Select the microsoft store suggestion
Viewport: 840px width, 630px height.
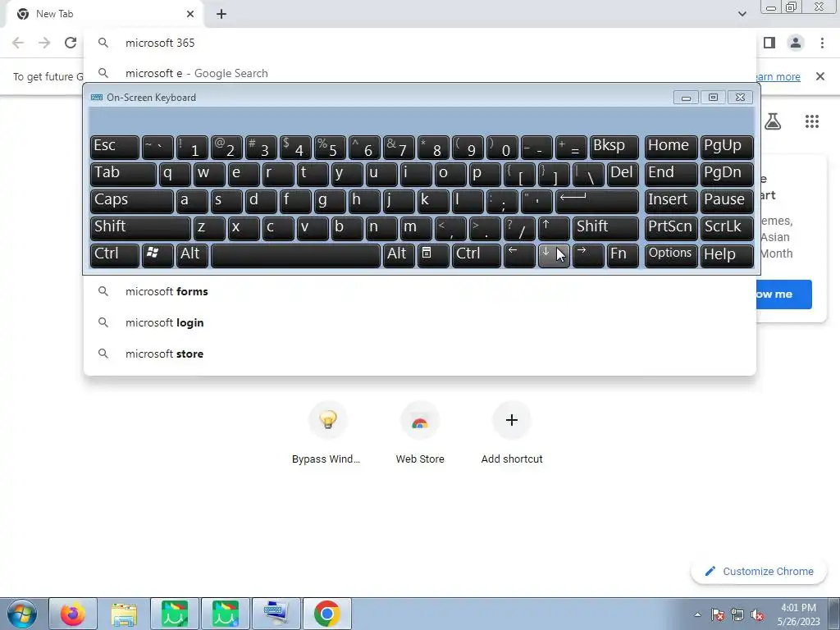coord(419,354)
